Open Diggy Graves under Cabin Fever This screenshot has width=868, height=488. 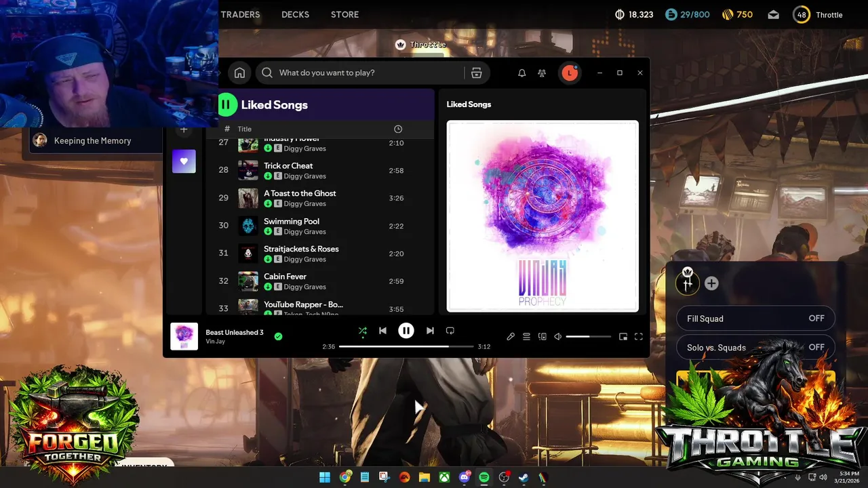click(305, 287)
